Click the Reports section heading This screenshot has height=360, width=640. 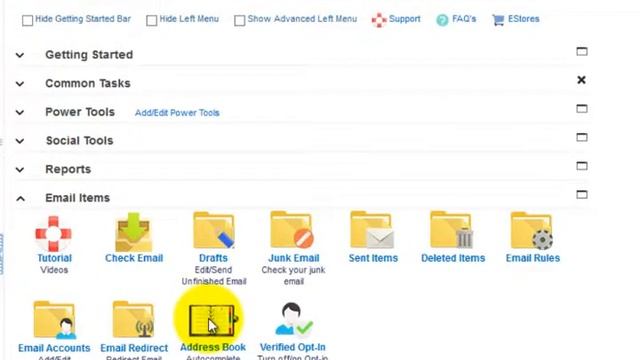click(68, 169)
